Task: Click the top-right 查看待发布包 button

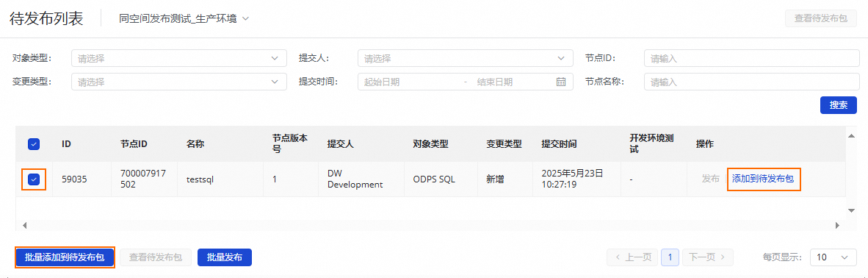Action: point(821,18)
